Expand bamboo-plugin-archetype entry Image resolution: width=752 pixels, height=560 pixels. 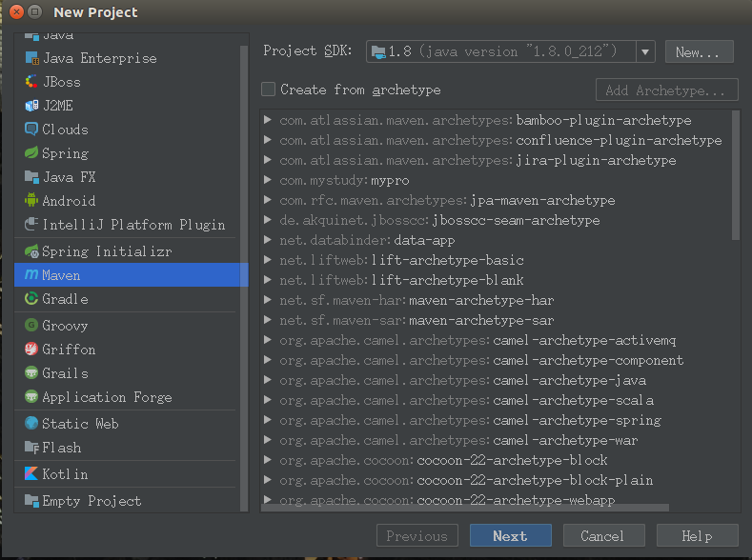coord(268,120)
